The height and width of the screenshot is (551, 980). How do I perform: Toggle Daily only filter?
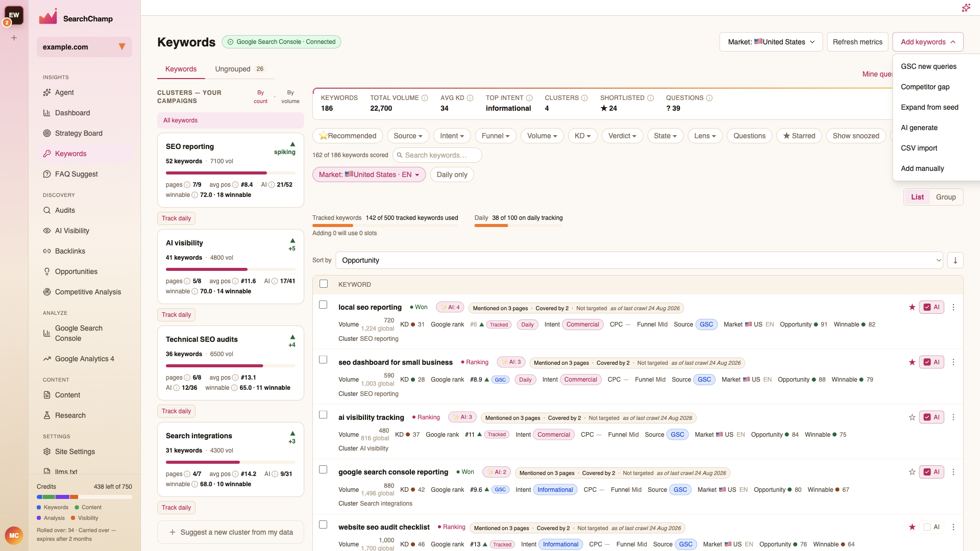452,174
